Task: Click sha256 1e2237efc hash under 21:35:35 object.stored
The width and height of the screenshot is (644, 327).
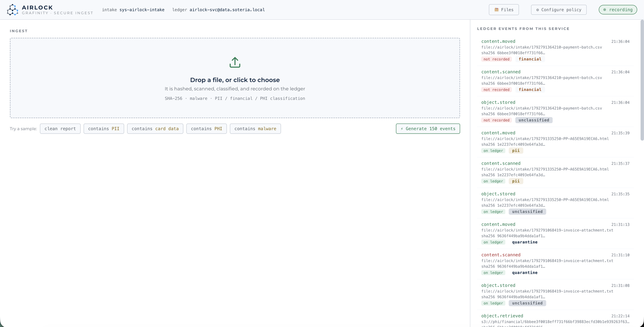Action: click(513, 205)
